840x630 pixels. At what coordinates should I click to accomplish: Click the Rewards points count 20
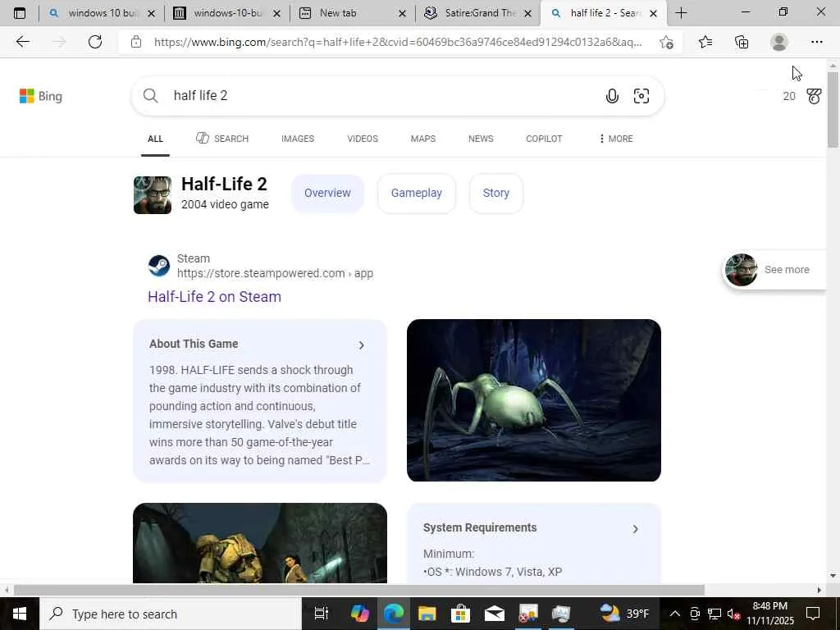789,97
